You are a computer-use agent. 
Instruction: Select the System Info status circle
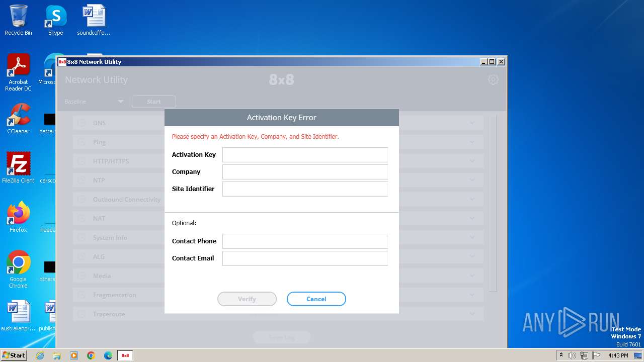coord(82,238)
